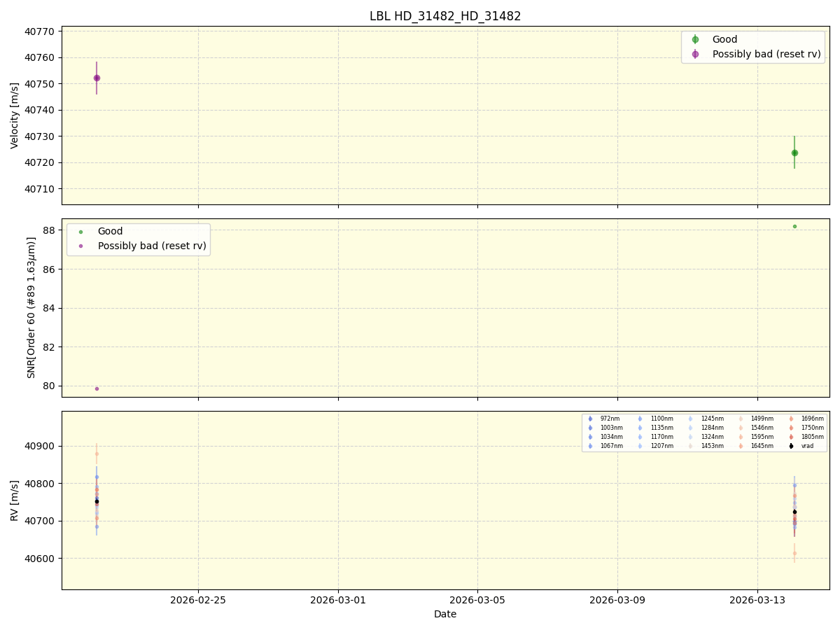Select the purple velocity data point near 40752
Screen dimensions: 840x630
tap(97, 78)
